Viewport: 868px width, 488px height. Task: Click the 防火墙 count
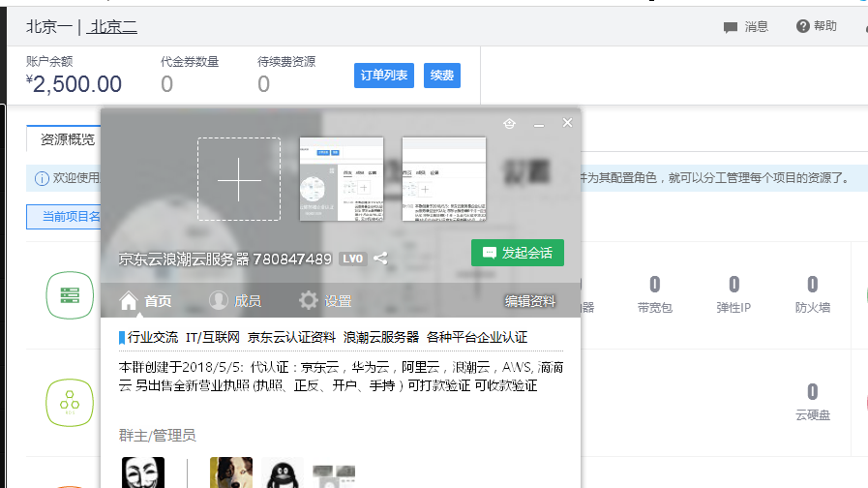point(812,285)
